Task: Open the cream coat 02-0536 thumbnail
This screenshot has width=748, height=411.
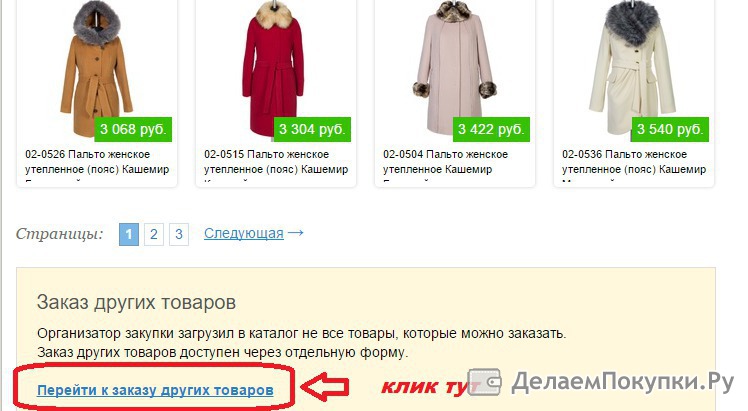Action: (x=633, y=70)
